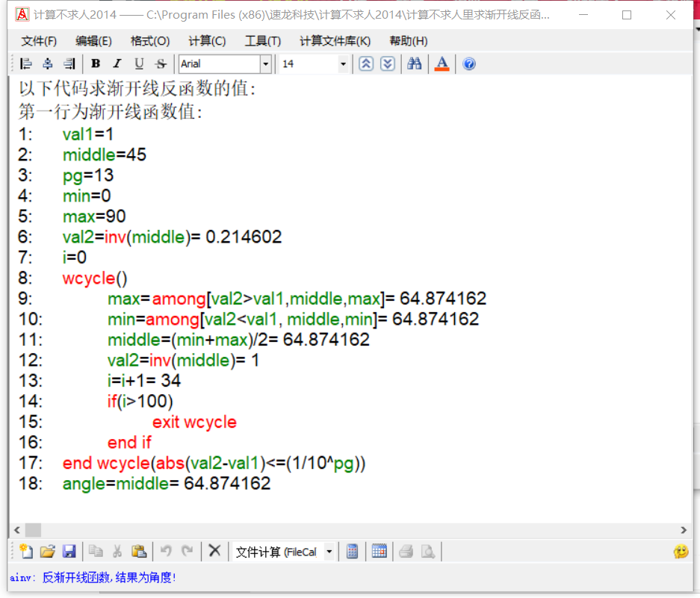Toggle strikethrough formatting
This screenshot has width=700, height=598.
point(161,63)
